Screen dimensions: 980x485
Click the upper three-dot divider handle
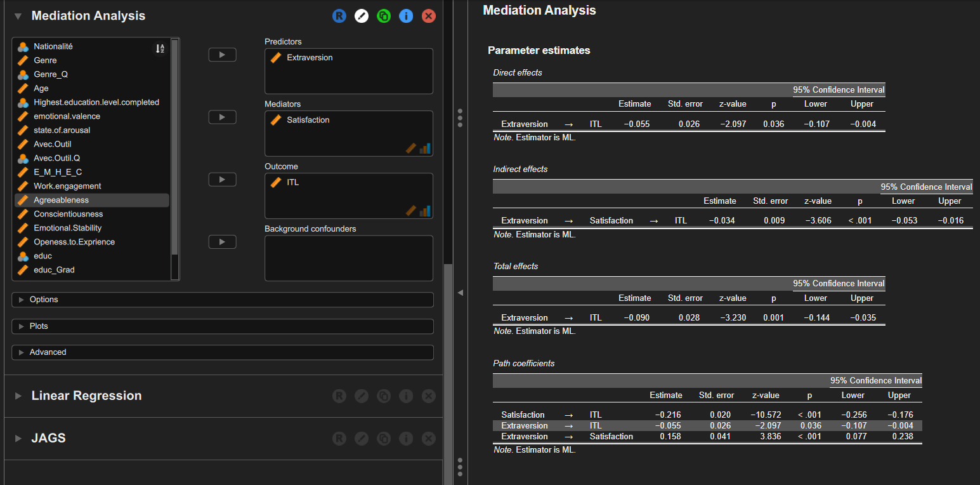pos(460,117)
